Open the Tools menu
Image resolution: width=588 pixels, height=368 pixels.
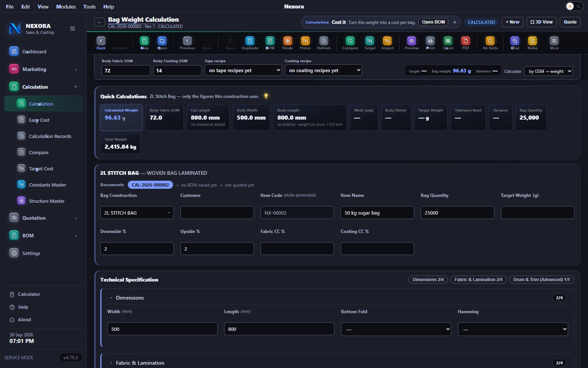[x=89, y=7]
